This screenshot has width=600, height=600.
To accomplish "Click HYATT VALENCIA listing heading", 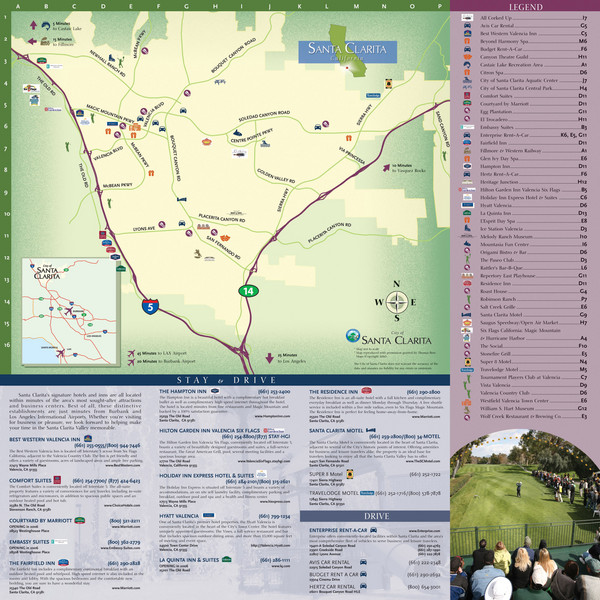I will coord(179,516).
